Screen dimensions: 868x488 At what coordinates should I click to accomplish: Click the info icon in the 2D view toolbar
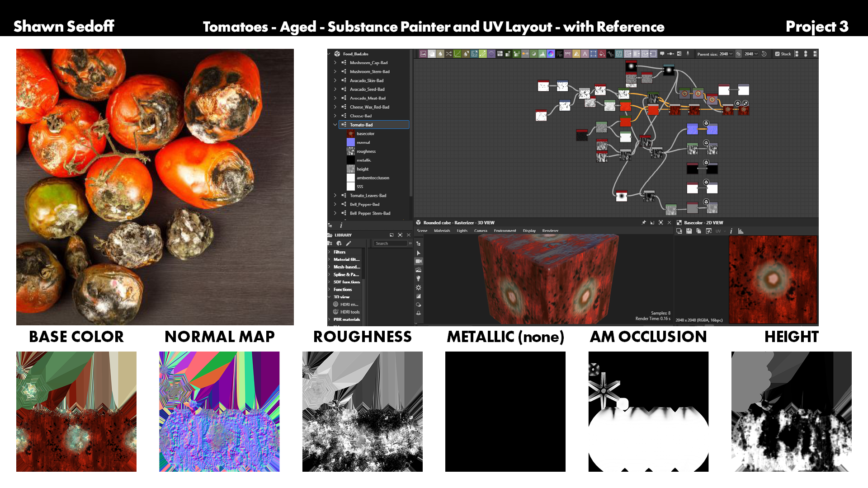click(731, 231)
